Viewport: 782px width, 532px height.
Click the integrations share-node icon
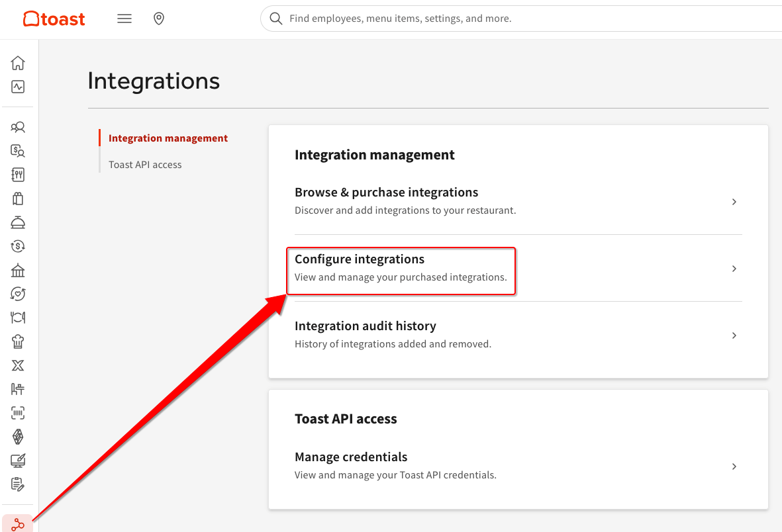(x=18, y=525)
